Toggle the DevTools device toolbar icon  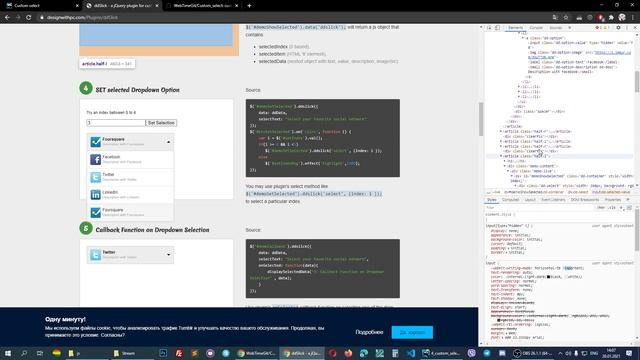coord(498,28)
